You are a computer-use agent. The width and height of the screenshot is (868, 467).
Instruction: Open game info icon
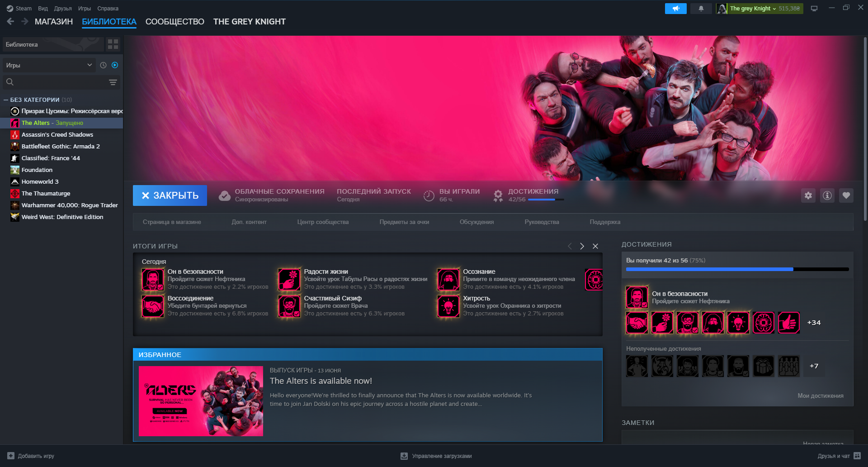click(827, 195)
